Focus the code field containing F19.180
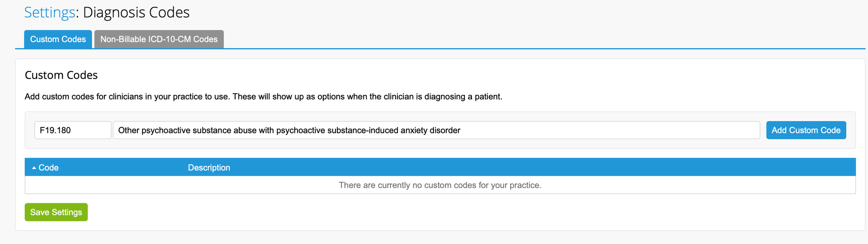The image size is (868, 244). tap(73, 130)
